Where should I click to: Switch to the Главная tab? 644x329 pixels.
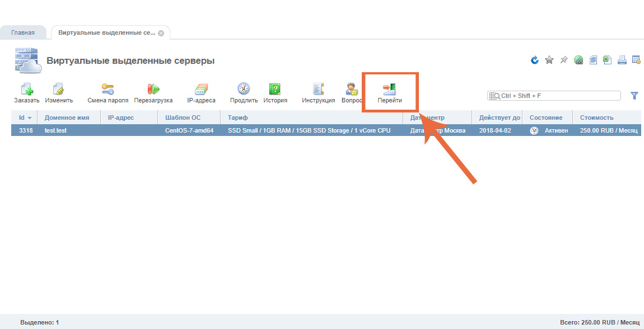click(x=23, y=33)
